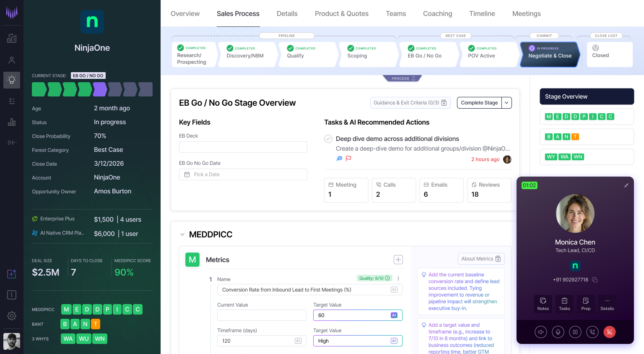Image resolution: width=644 pixels, height=354 pixels.
Task: Click the transfer call icon
Action: [x=592, y=332]
